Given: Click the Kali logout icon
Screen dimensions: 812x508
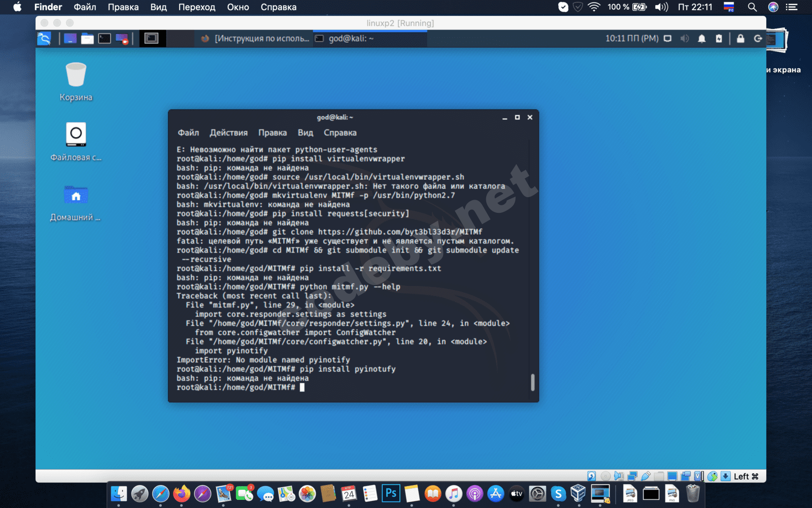Looking at the screenshot, I should [758, 39].
